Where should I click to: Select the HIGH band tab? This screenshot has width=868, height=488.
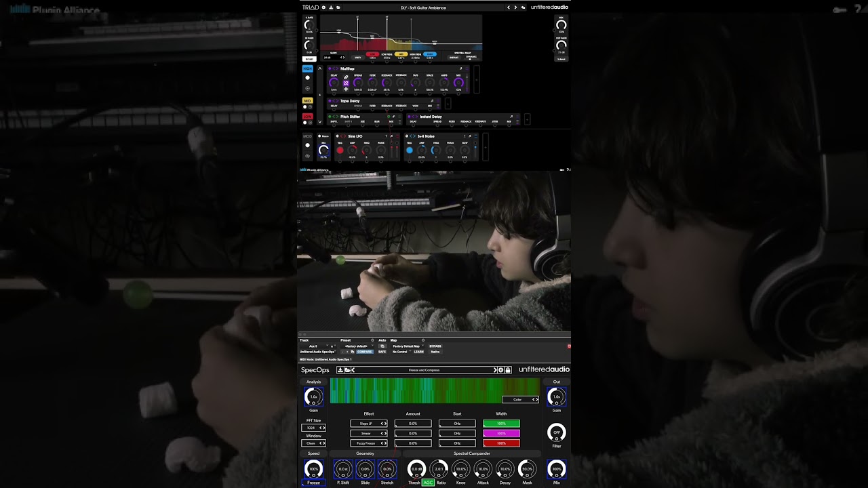click(x=308, y=68)
